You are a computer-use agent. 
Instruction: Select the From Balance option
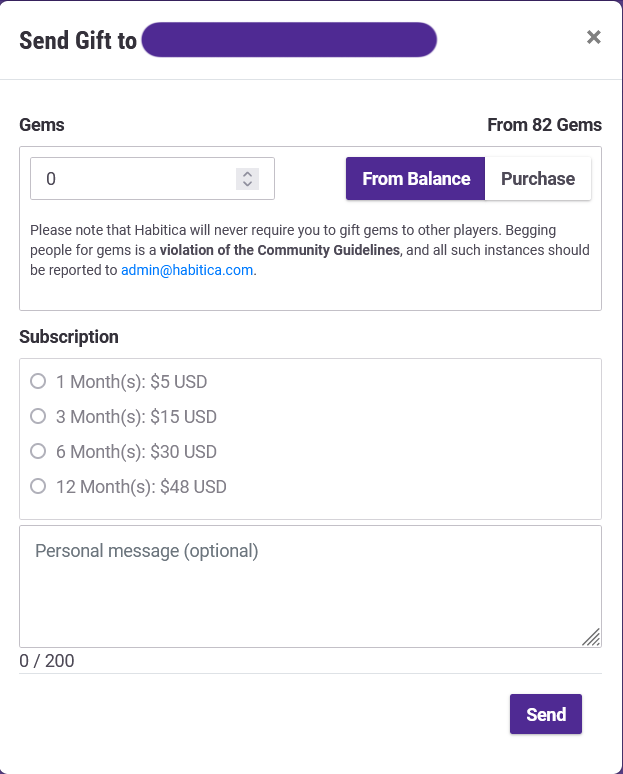416,179
